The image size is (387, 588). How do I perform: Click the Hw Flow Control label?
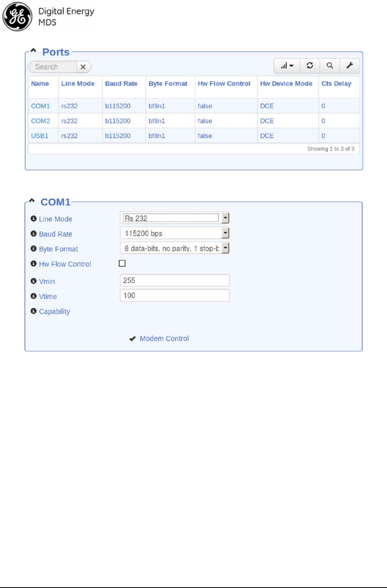65,264
